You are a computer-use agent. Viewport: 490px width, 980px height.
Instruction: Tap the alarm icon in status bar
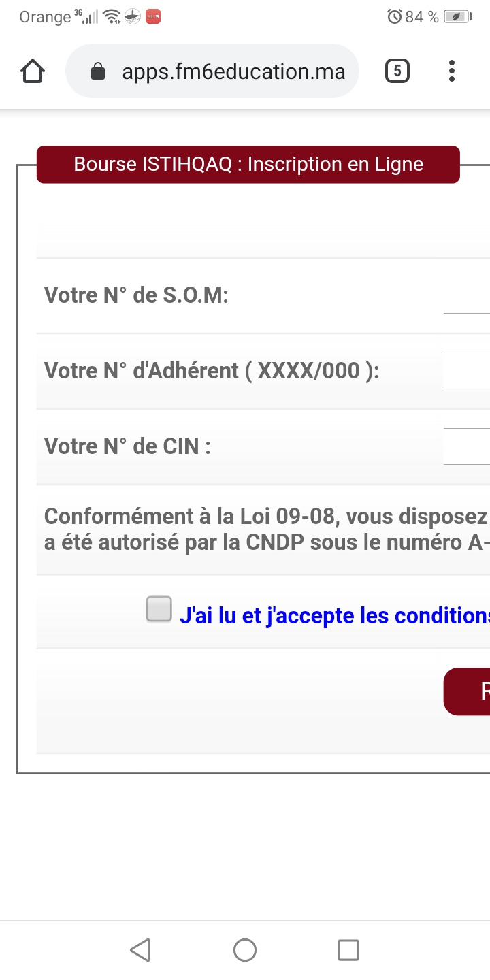click(394, 17)
